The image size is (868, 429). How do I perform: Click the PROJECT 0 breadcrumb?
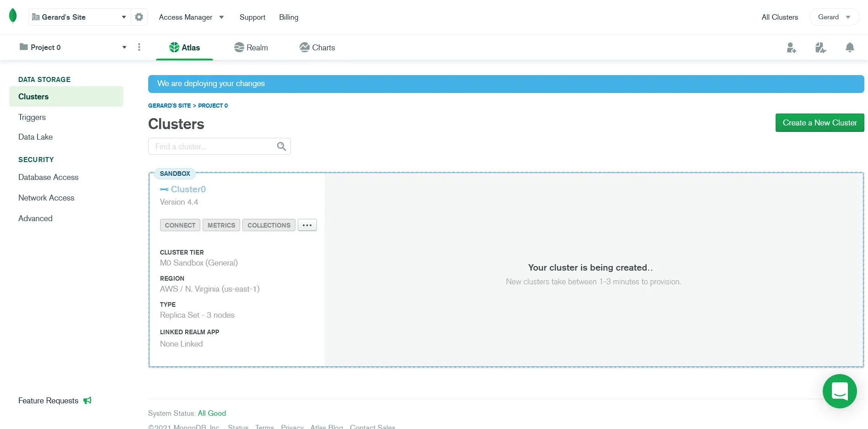213,105
